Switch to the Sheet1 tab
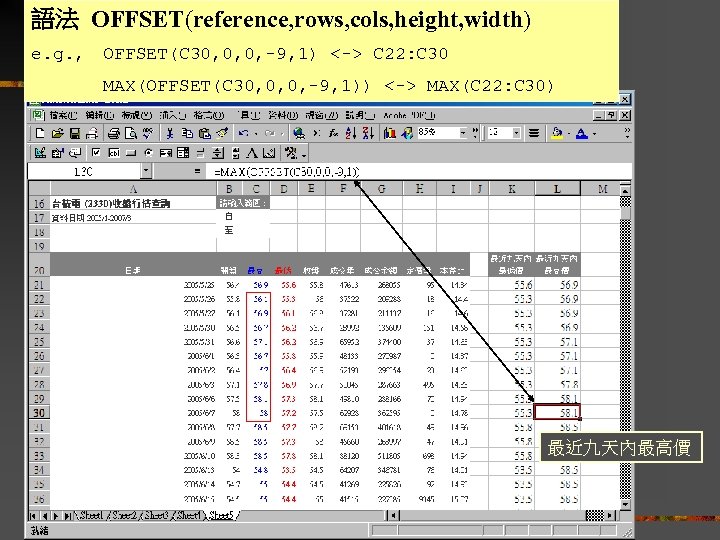 [90, 516]
